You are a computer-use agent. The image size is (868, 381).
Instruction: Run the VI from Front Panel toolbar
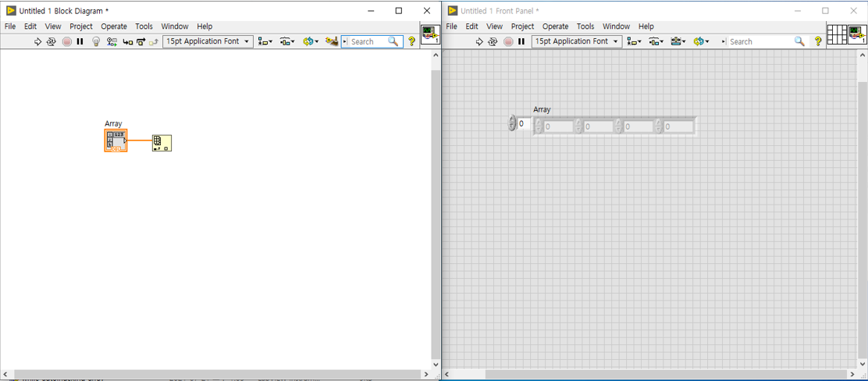pos(480,41)
